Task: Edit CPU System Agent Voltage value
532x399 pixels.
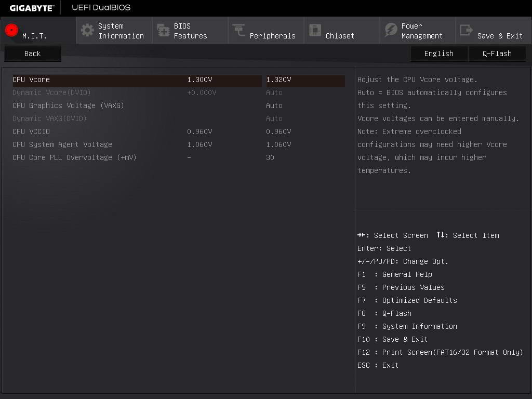Action: pyautogui.click(x=278, y=144)
